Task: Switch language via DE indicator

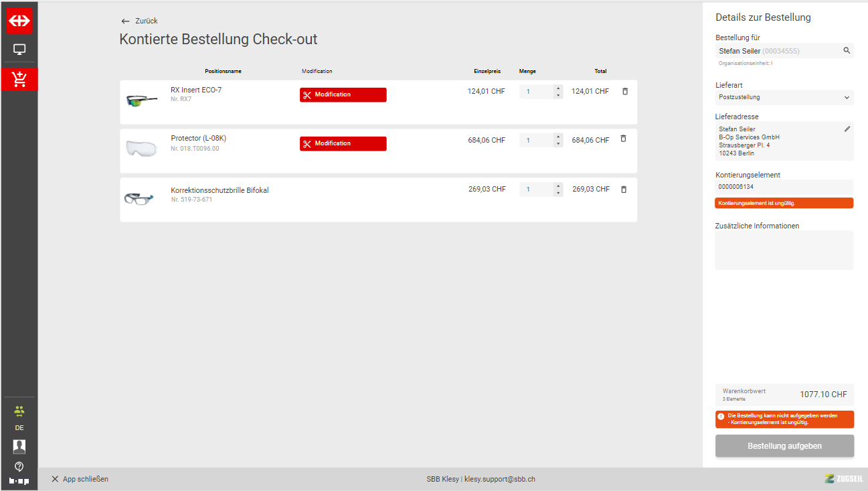Action: point(19,427)
